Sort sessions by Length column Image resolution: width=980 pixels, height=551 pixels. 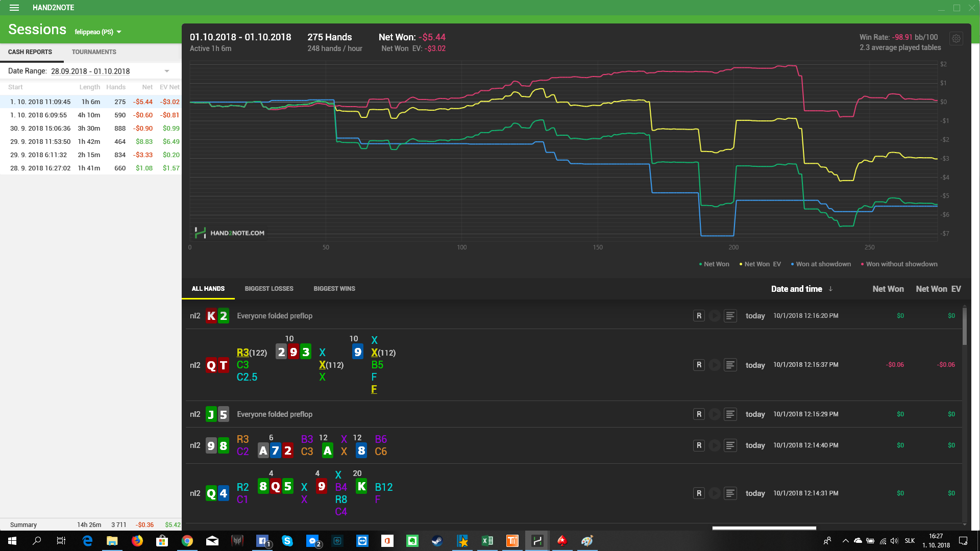[90, 87]
